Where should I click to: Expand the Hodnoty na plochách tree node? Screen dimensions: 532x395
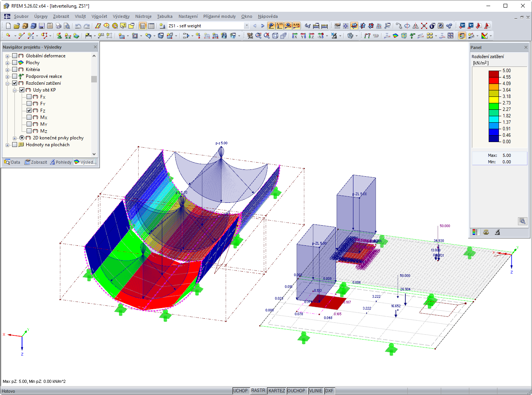7,145
